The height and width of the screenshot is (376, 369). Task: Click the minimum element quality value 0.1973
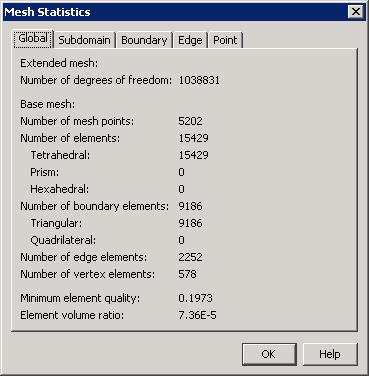[195, 298]
